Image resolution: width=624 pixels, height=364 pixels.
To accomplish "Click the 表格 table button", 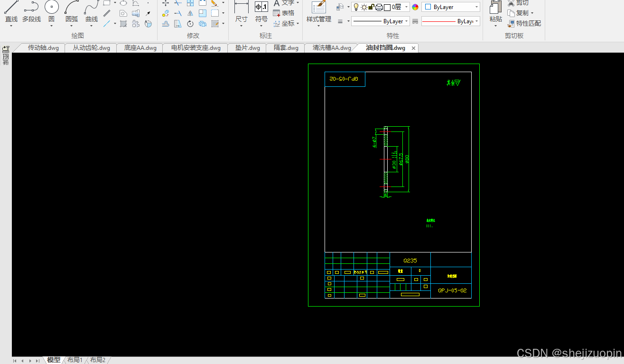I will point(283,13).
